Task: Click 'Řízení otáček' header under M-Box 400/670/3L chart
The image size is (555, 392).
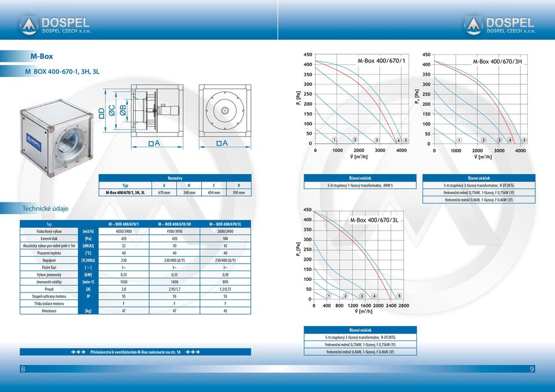Action: 360,330
